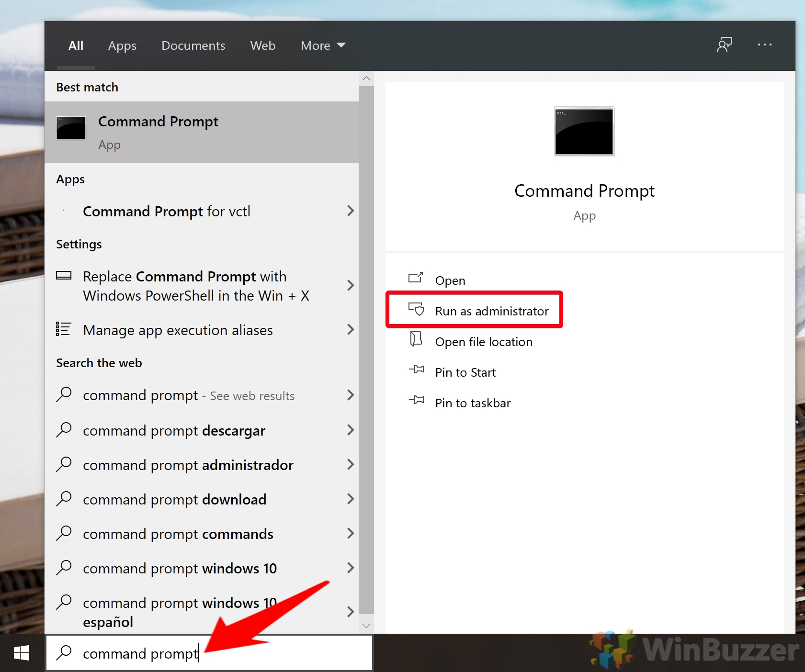Expand arrow for 'command prompt download'
The width and height of the screenshot is (805, 672).
pyautogui.click(x=351, y=499)
